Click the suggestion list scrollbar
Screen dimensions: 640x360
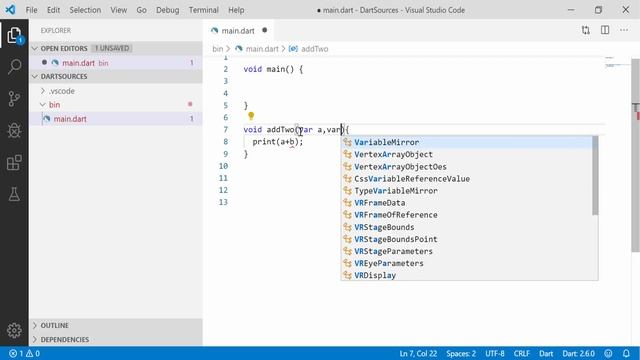click(595, 176)
